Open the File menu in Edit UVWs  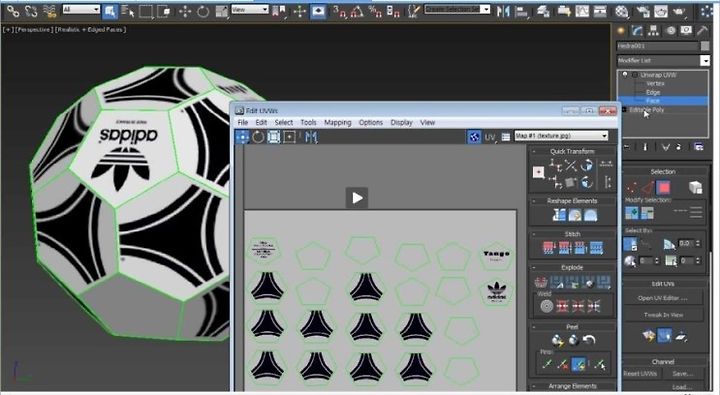click(242, 122)
